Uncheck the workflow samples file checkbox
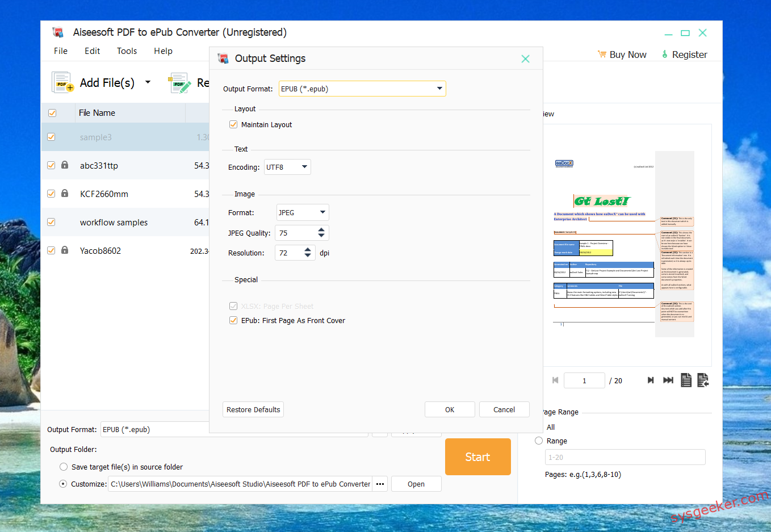Screen dimensions: 771x532 click(51, 222)
